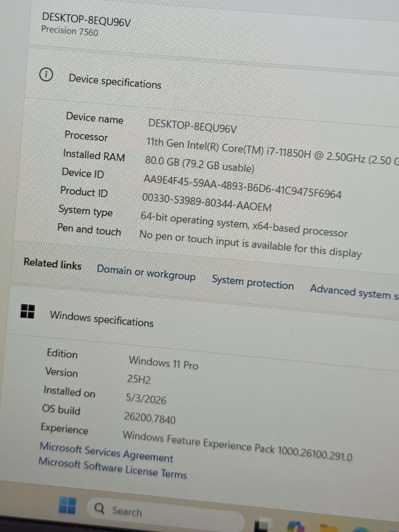Image resolution: width=399 pixels, height=532 pixels.
Task: Select the 26200.7840 build number
Action: [150, 418]
